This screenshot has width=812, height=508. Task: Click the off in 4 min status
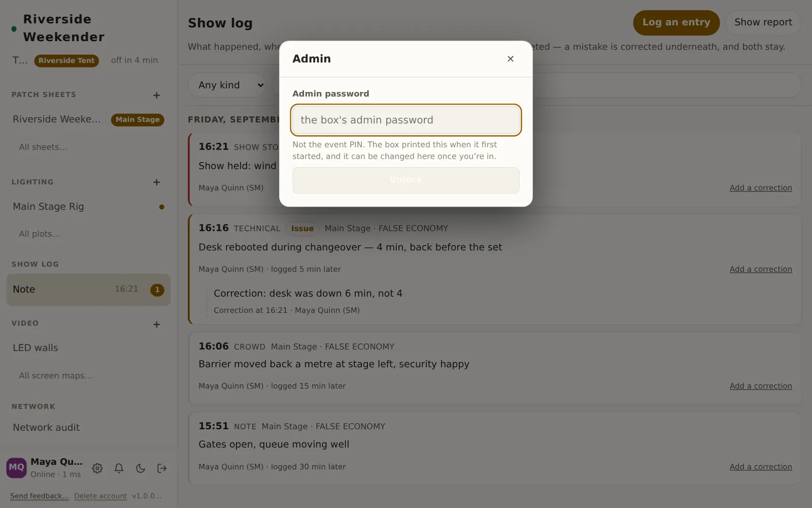coord(134,60)
